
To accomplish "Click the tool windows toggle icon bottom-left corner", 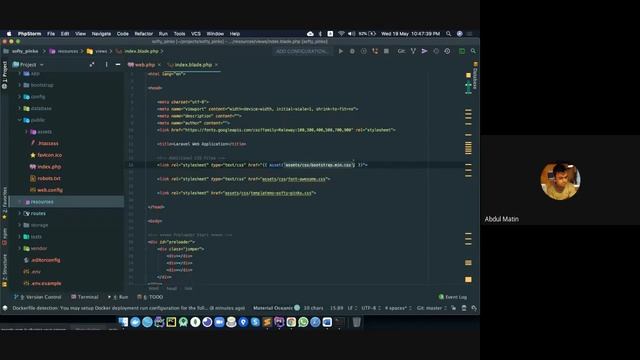I will [5, 308].
